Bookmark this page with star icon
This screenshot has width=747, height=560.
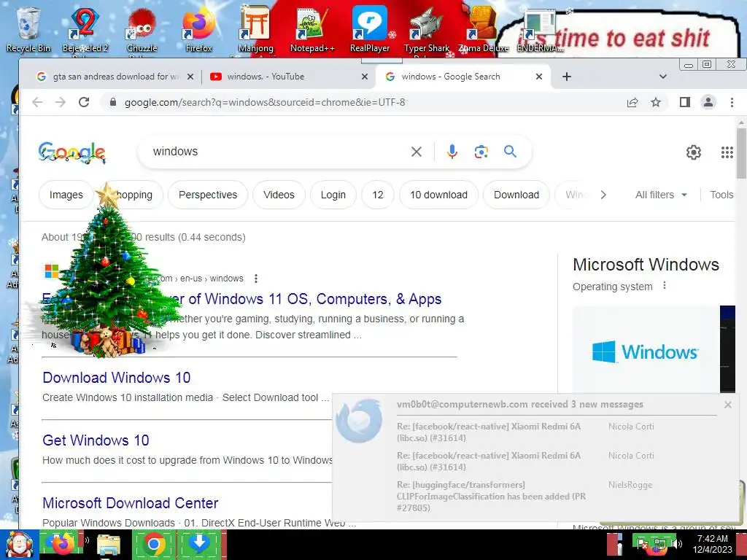[656, 102]
